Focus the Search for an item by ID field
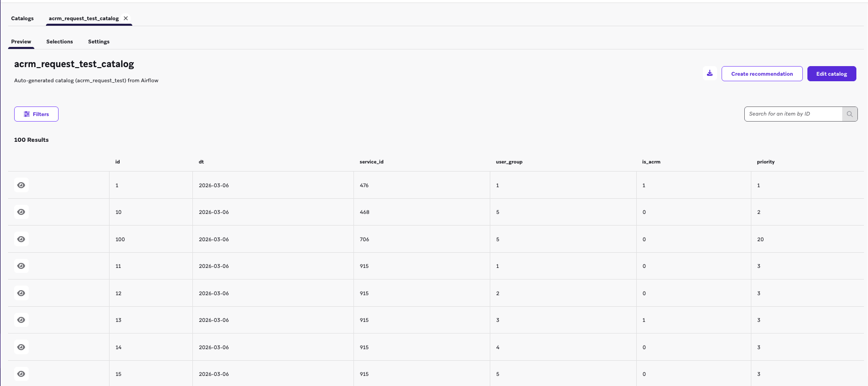The height and width of the screenshot is (386, 868). (793, 114)
